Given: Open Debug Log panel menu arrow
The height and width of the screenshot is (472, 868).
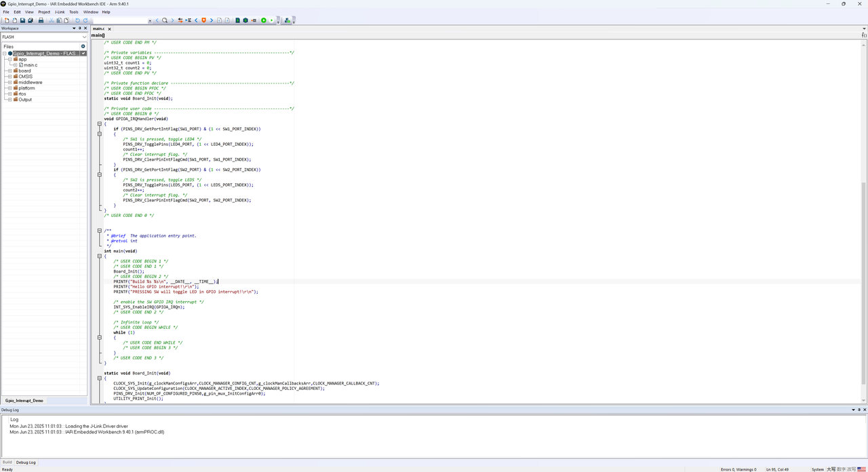Looking at the screenshot, I should point(854,410).
